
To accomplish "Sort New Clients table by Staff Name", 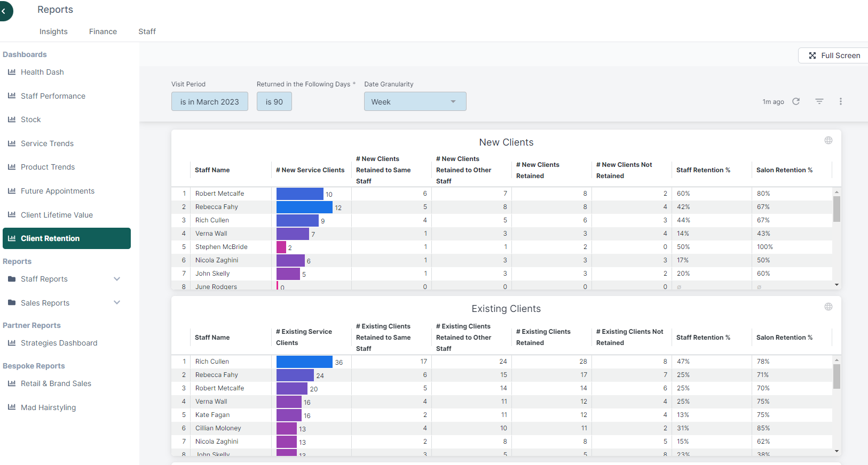I will pos(212,170).
